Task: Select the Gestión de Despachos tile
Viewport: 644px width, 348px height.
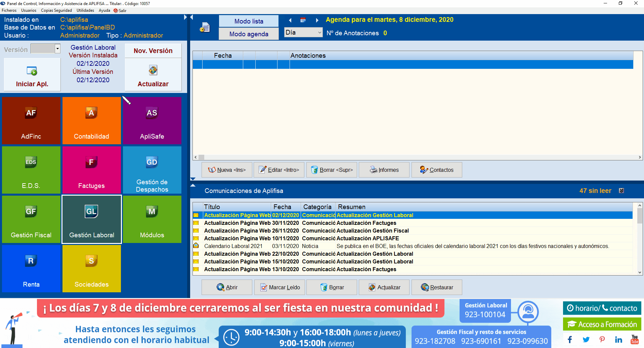Action: coord(152,170)
